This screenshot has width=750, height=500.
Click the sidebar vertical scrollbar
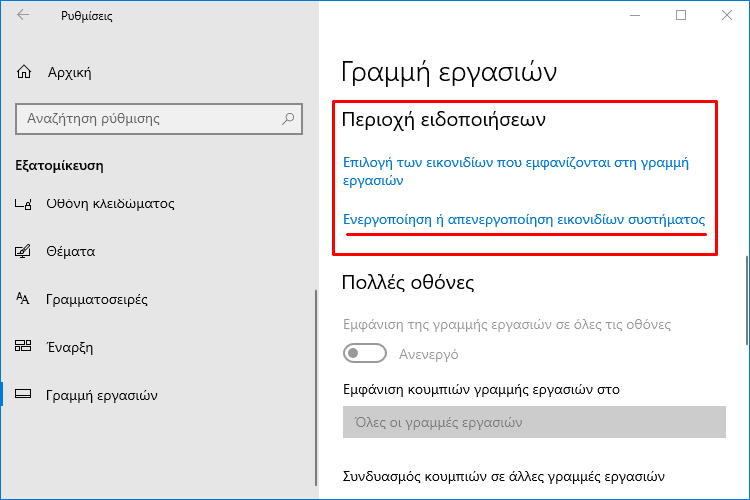click(x=316, y=388)
